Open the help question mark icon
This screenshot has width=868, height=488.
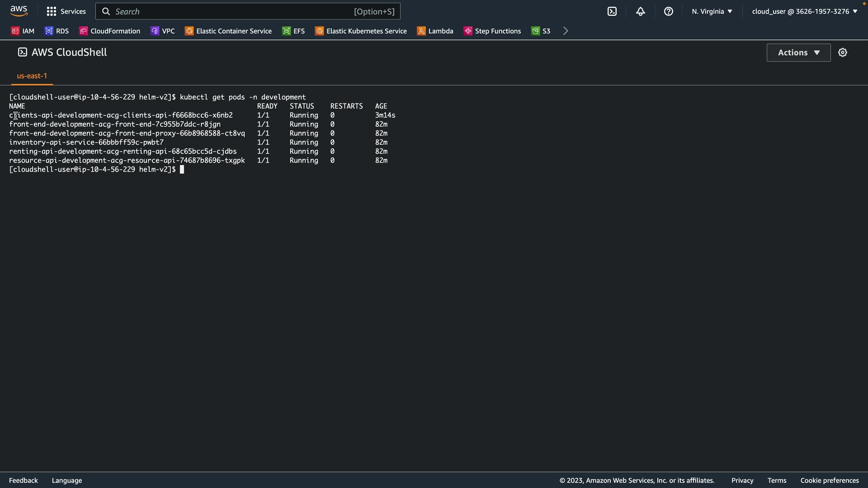668,11
